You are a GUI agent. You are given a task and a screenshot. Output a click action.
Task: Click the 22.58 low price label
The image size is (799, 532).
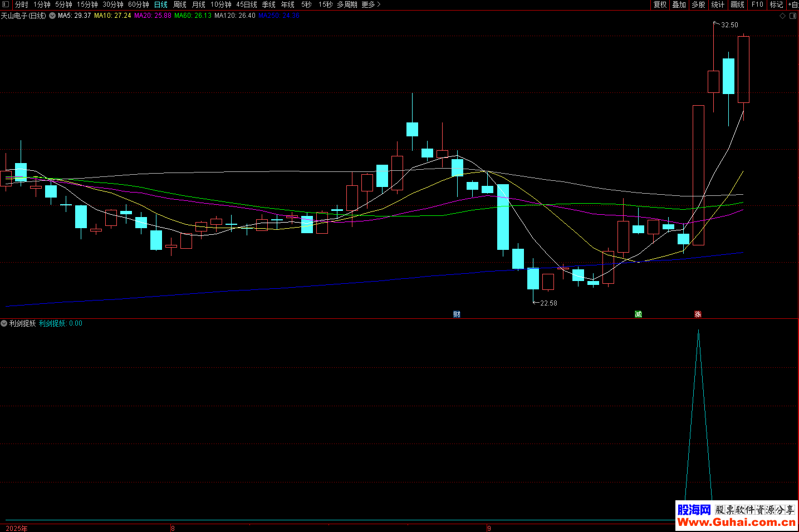(x=548, y=303)
